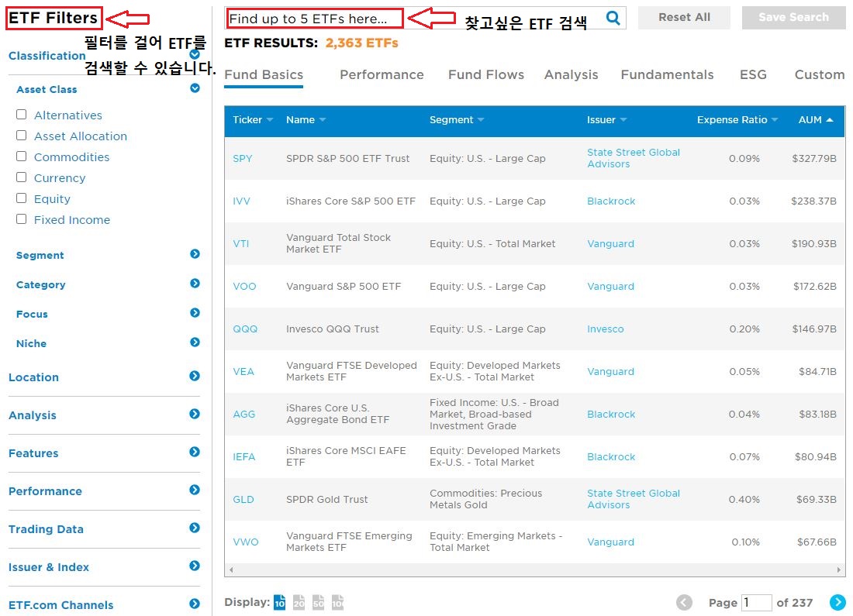
Task: Sort table by Expense Ratio column
Action: (737, 119)
